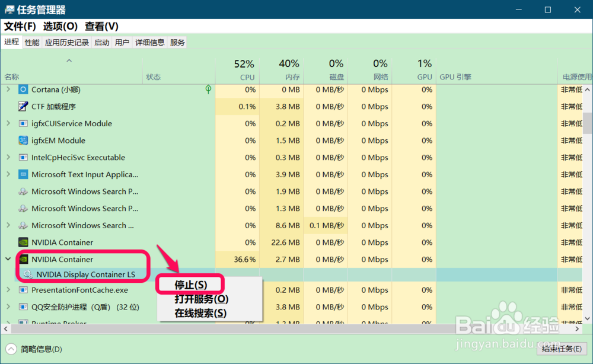Collapse the expanded NVIDIA Container entry
Image resolution: width=593 pixels, height=364 pixels.
point(8,259)
